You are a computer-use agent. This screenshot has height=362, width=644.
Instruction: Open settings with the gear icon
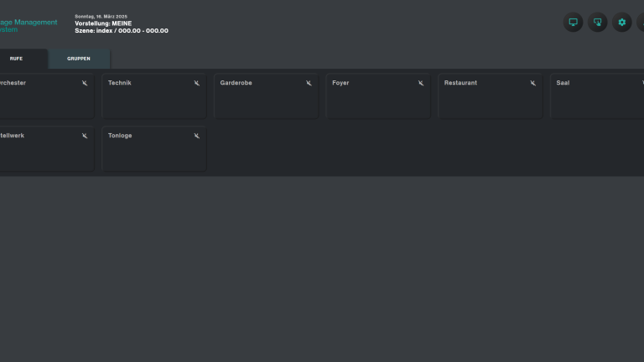click(621, 23)
